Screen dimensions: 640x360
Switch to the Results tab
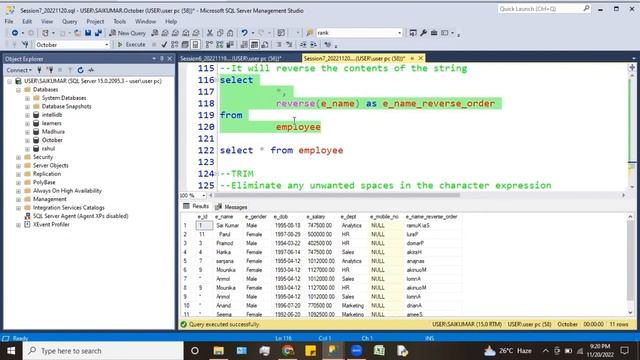coord(196,207)
